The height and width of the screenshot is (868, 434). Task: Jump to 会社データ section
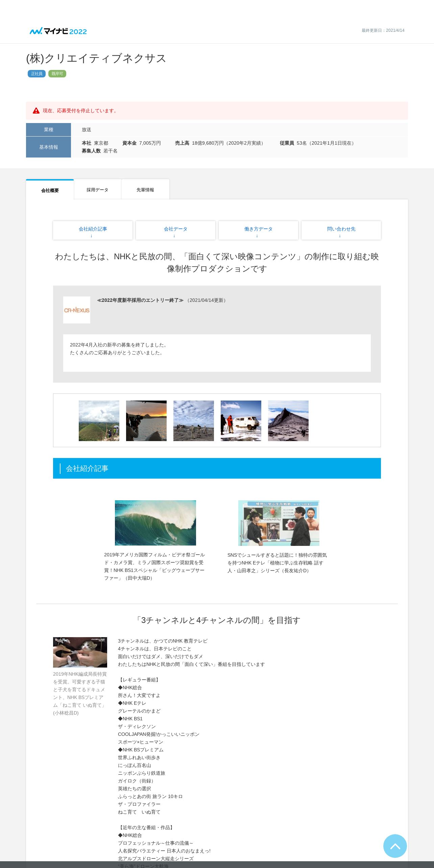coord(175,231)
